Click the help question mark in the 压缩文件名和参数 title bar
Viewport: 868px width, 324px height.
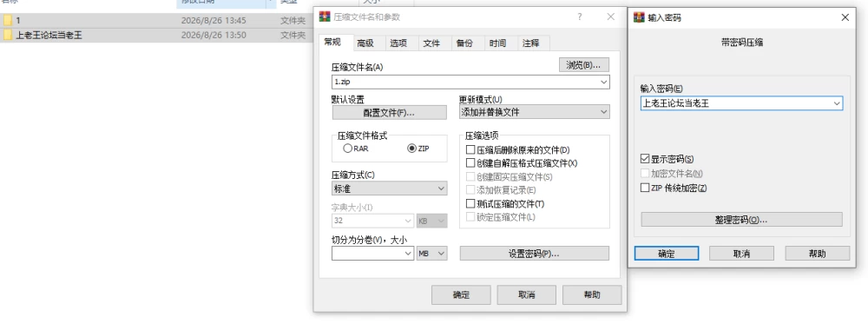coord(580,17)
